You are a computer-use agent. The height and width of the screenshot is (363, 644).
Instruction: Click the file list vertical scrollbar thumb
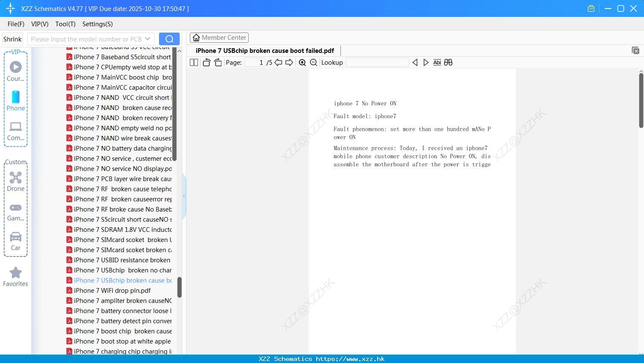point(179,287)
